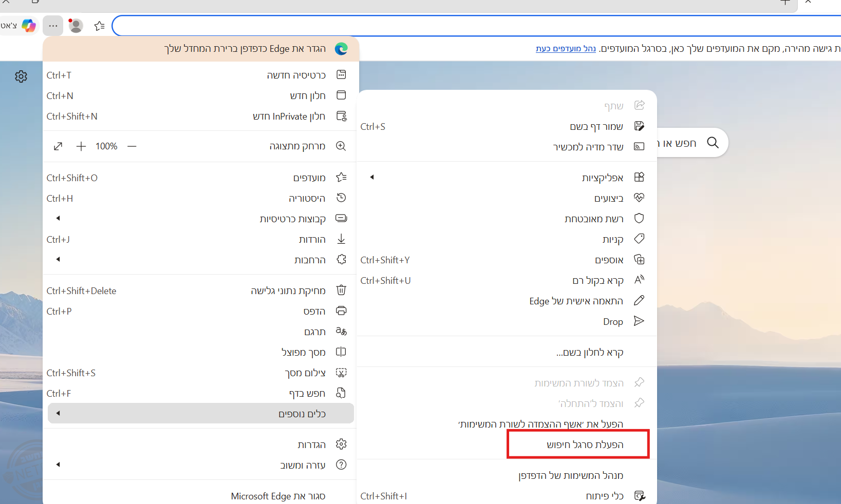841x504 pixels.
Task: Open the profile avatar icon
Action: click(76, 26)
